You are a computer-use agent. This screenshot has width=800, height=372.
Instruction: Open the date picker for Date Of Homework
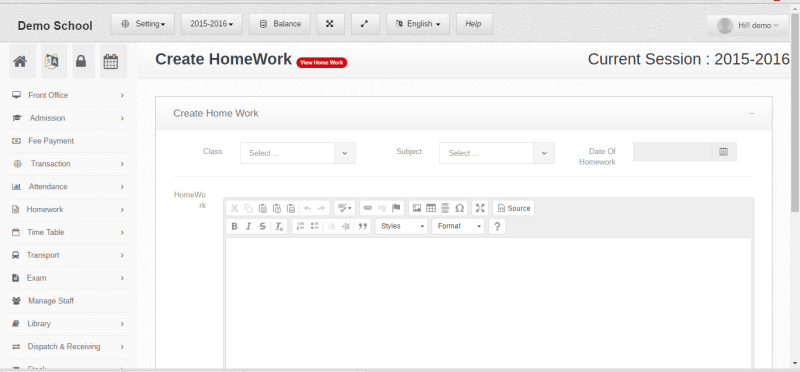click(723, 152)
